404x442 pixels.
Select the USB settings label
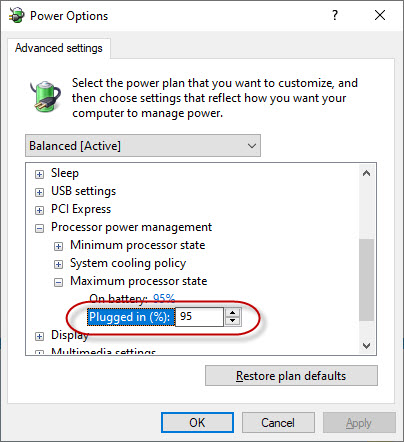pos(83,191)
